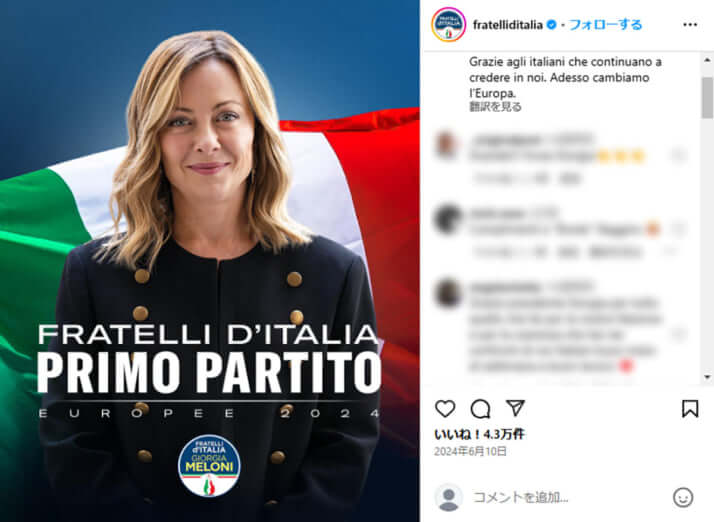Click the Fratelli d'Italia post image

[209, 261]
